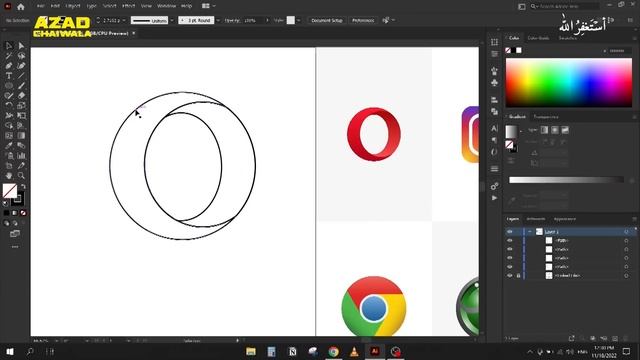Open Gradient panel options menu
The image size is (640, 360).
point(634,117)
